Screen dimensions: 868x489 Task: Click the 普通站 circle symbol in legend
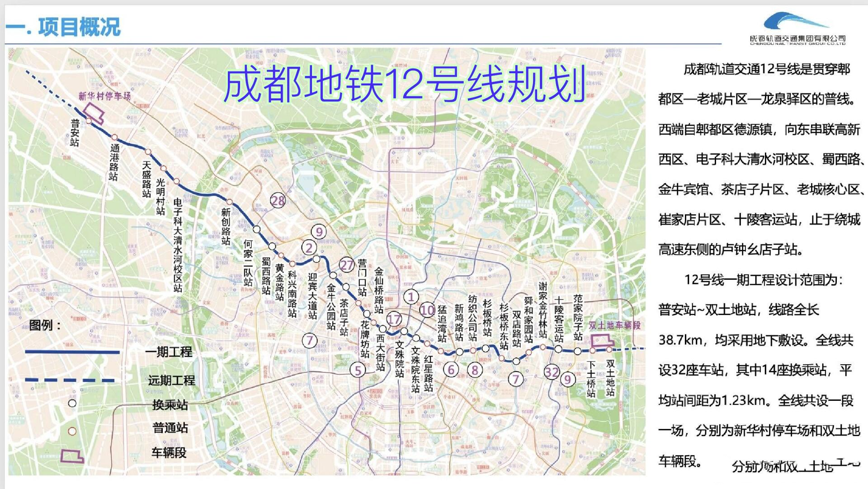click(72, 431)
